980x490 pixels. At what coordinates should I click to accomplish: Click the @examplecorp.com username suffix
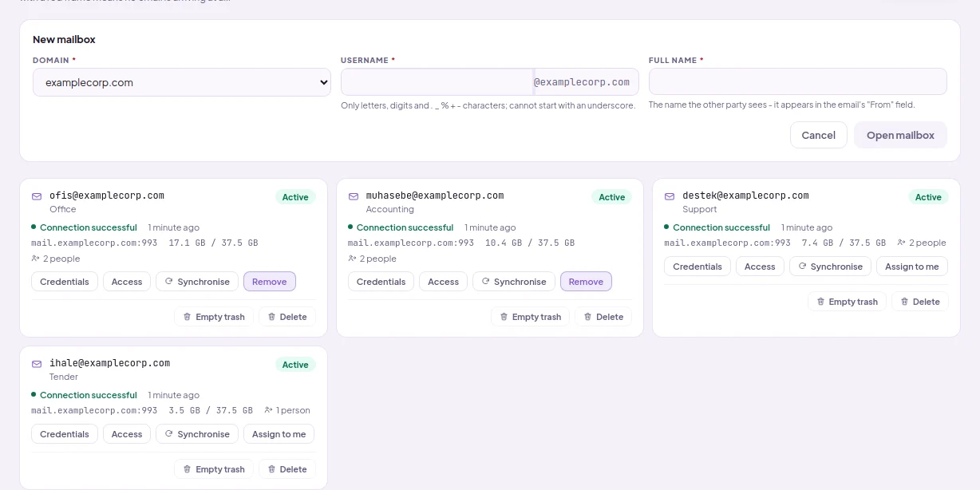(x=582, y=82)
